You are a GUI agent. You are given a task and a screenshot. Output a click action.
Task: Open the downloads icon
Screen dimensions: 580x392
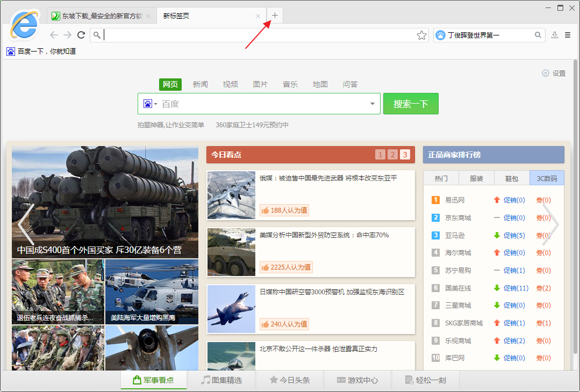coord(555,35)
